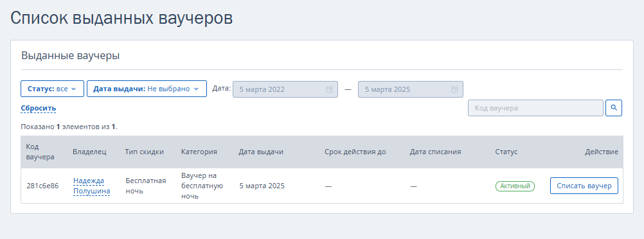
Task: Open the Статус: все dropdown
Action: [x=52, y=89]
